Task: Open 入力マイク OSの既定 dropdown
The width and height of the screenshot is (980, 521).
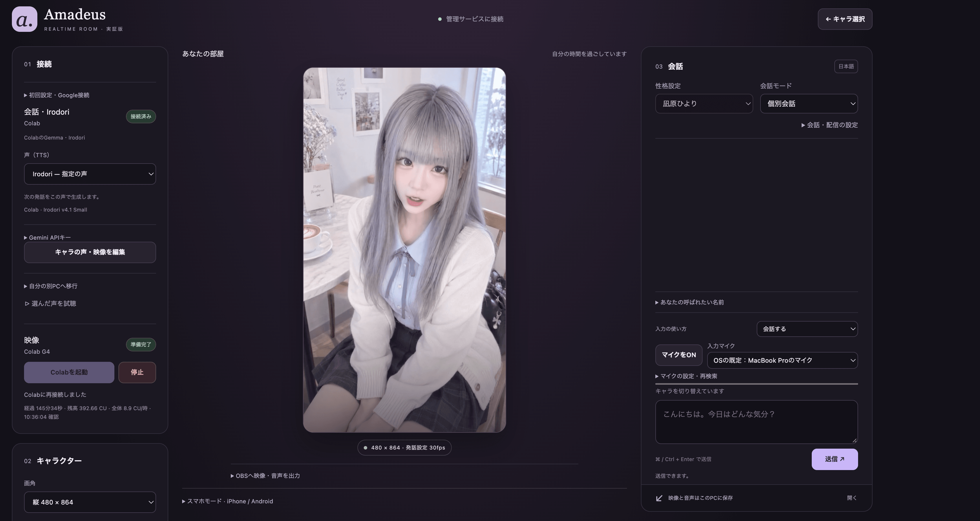Action: [x=782, y=360]
